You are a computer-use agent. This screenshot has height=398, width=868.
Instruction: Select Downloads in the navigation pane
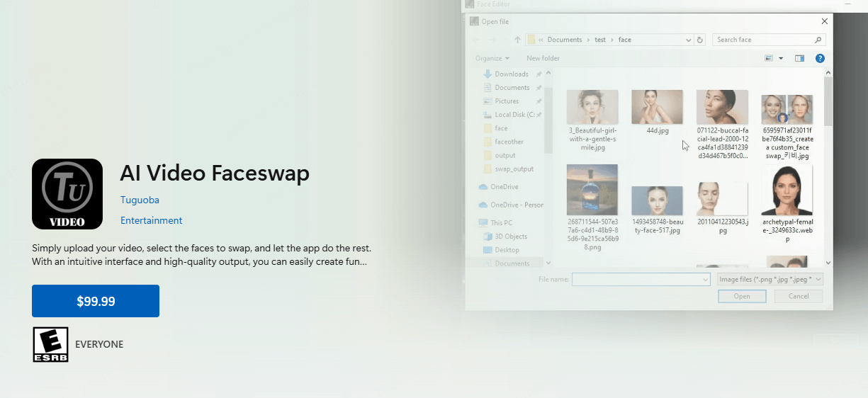pos(512,74)
